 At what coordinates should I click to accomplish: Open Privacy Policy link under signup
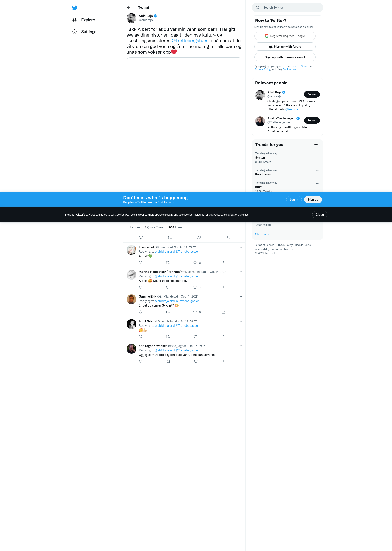262,69
